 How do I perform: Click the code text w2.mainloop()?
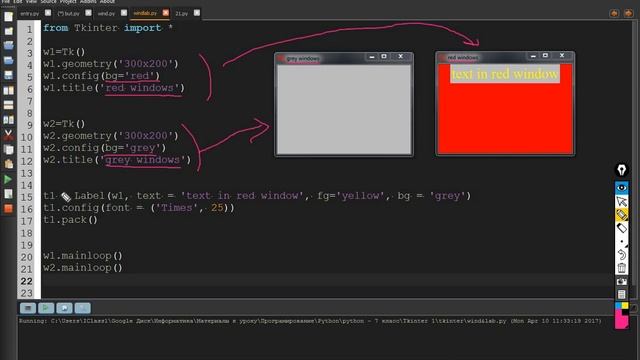point(83,268)
